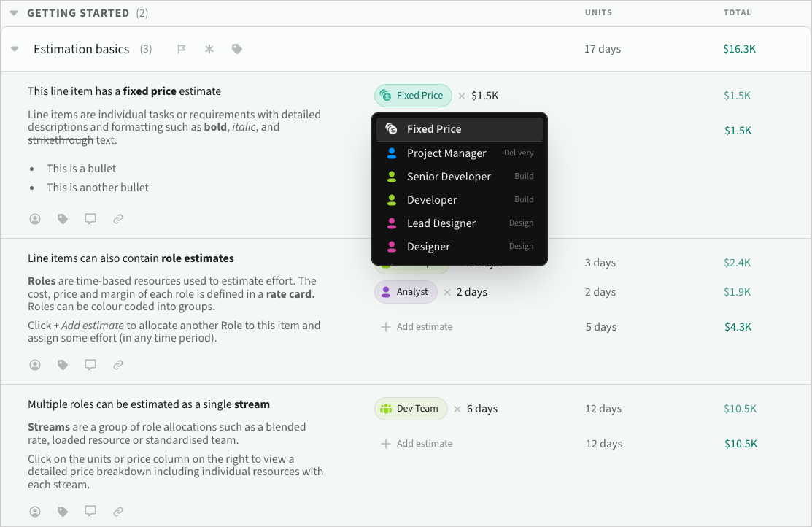
Task: Collapse the Estimation basics group
Action: tap(15, 49)
